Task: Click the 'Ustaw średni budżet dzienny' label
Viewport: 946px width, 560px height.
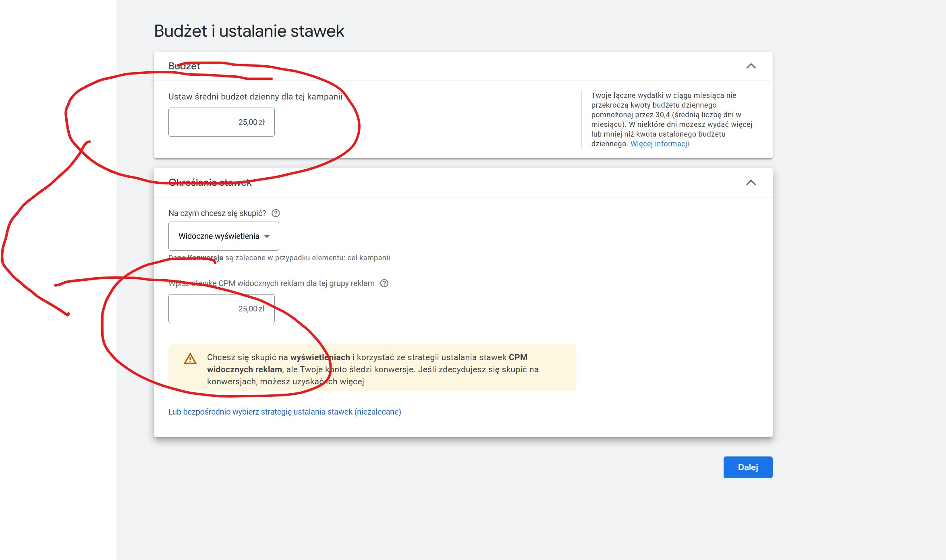Action: point(255,97)
